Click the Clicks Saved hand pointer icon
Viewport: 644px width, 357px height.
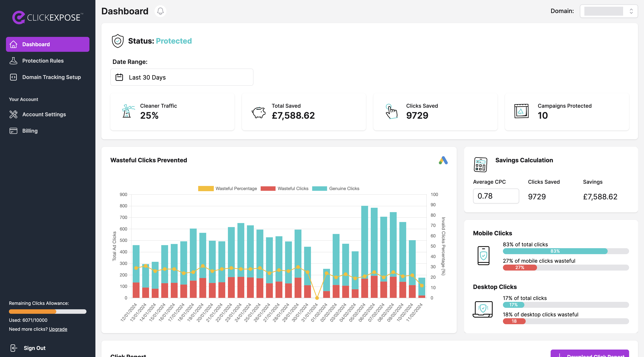[391, 111]
